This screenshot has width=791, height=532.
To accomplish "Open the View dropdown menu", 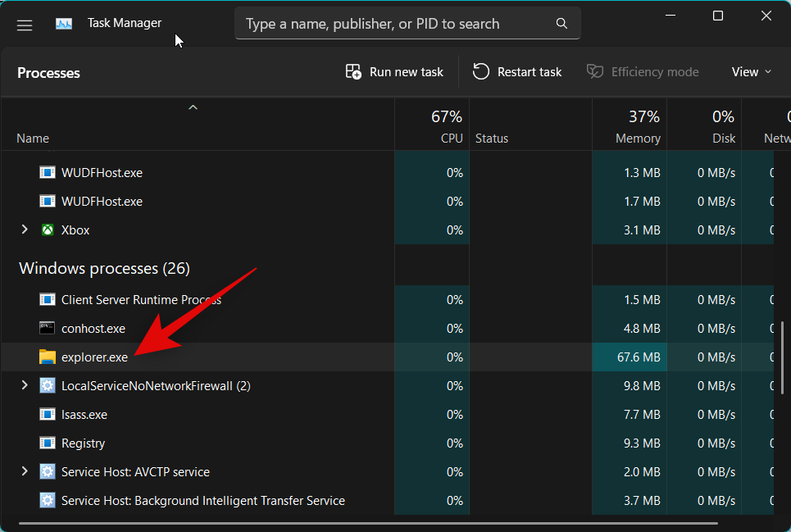I will [751, 72].
